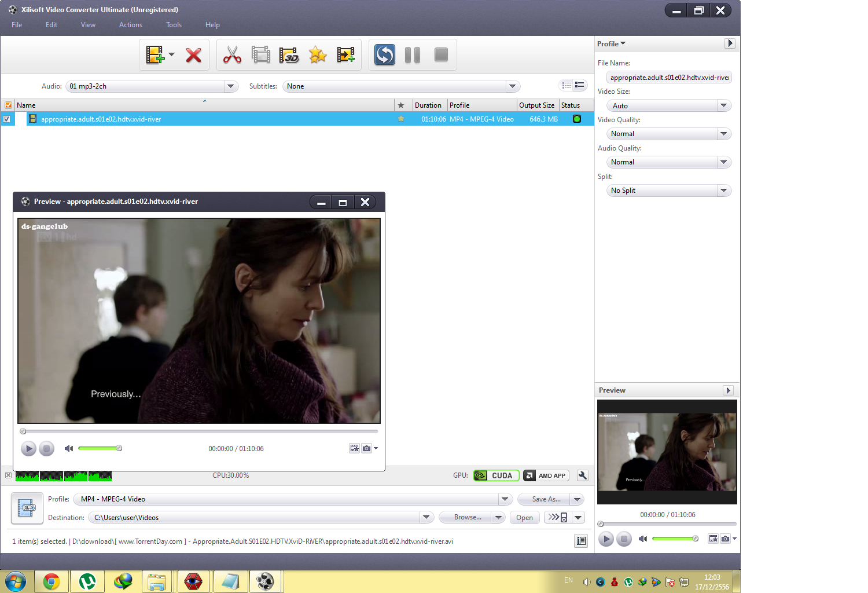Image resolution: width=868 pixels, height=593 pixels.
Task: Open the Audio track dropdown
Action: coord(231,86)
